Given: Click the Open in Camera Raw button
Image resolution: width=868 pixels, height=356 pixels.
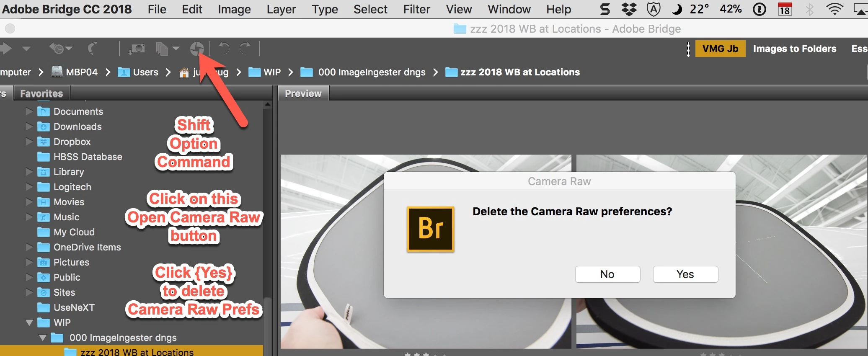Looking at the screenshot, I should click(x=197, y=49).
